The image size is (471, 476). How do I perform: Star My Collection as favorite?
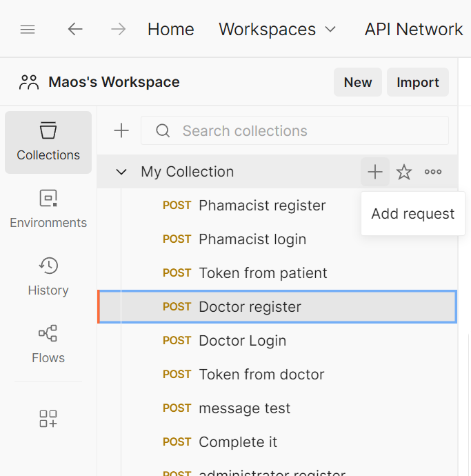click(404, 172)
